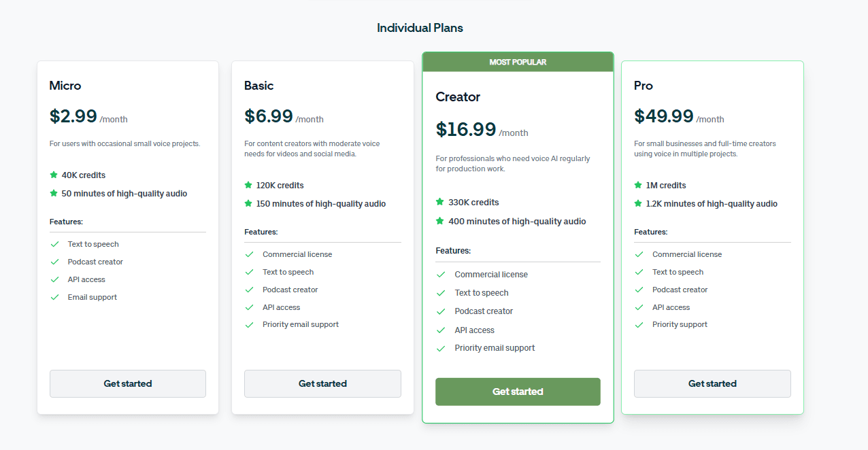Click the star icon next to 1M credits
The height and width of the screenshot is (450, 868).
coord(638,185)
